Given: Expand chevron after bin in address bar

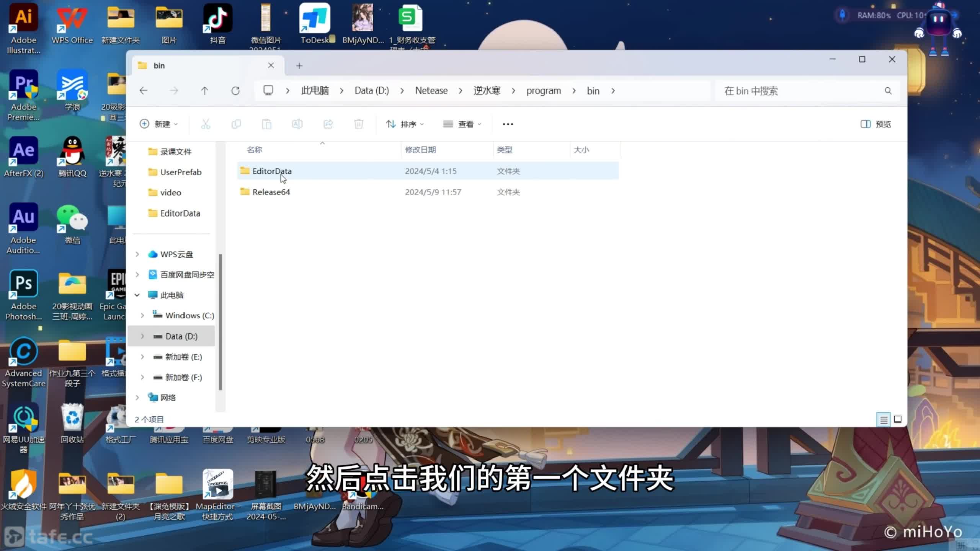Looking at the screenshot, I should 613,91.
